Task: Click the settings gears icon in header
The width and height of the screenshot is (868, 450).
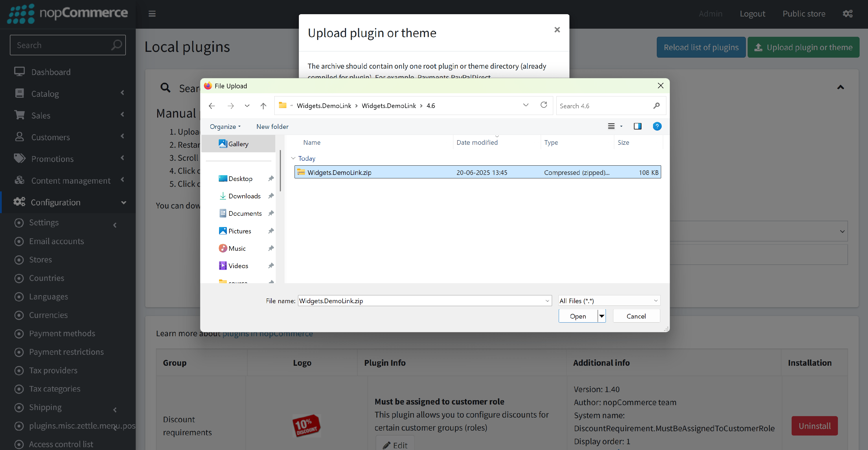Action: pyautogui.click(x=847, y=14)
